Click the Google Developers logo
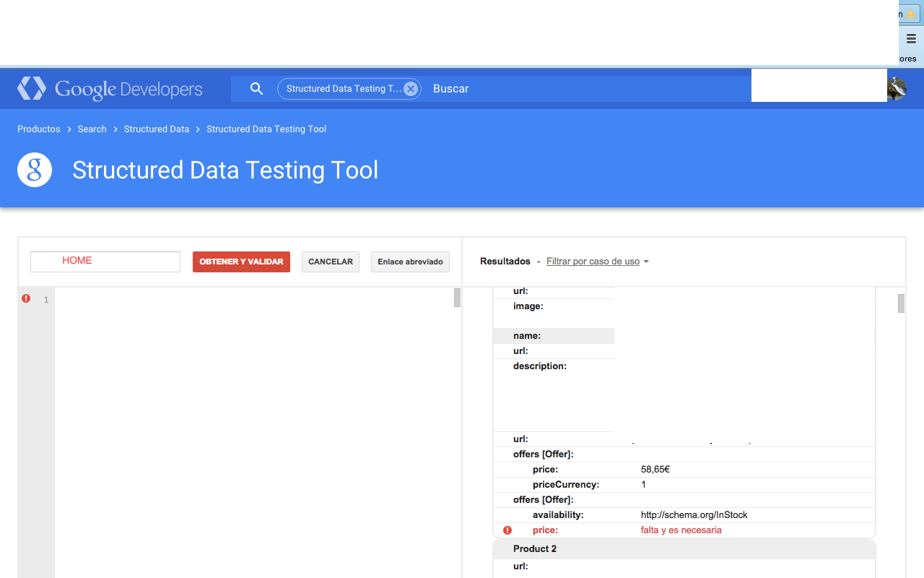This screenshot has height=578, width=924. tap(110, 89)
